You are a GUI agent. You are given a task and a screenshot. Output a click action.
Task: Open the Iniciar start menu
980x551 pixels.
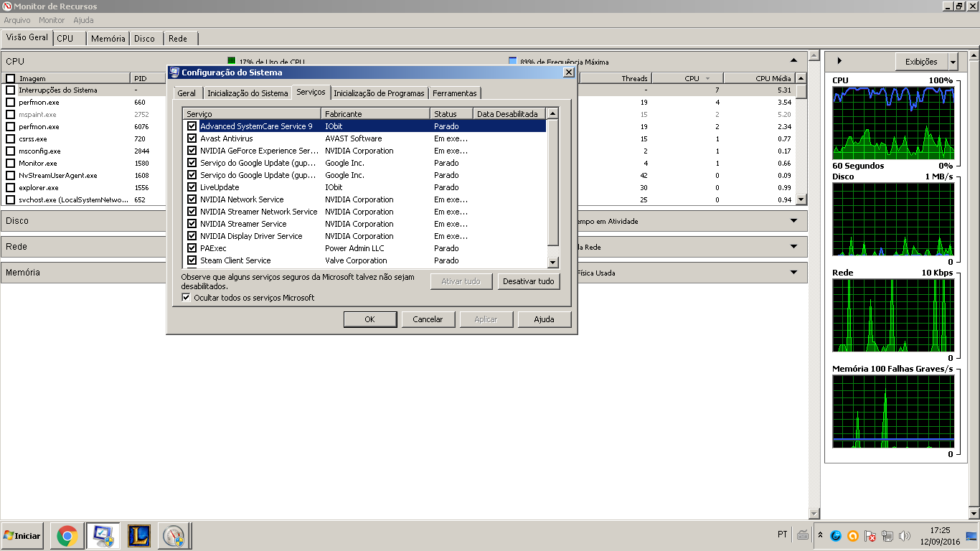pos(22,536)
